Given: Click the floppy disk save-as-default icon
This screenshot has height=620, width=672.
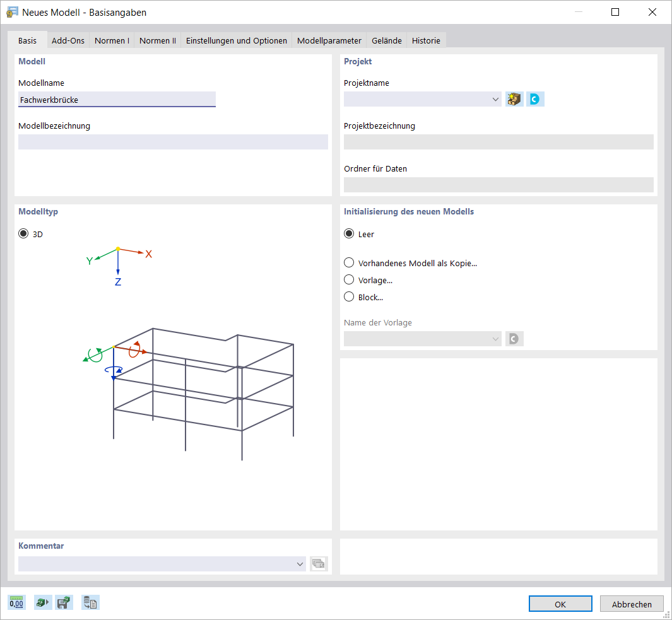Looking at the screenshot, I should tap(64, 603).
